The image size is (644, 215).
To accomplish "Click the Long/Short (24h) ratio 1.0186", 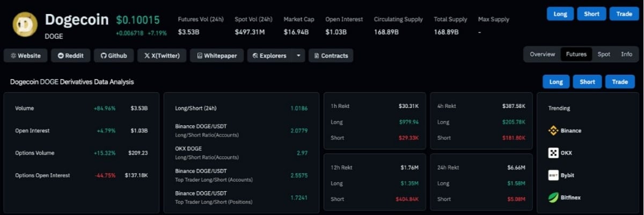I will click(299, 108).
